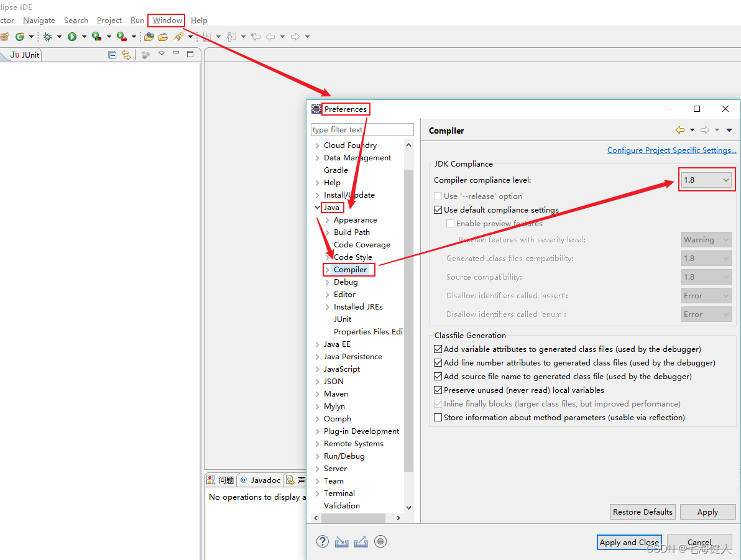
Task: Open the Search menu
Action: click(x=76, y=21)
